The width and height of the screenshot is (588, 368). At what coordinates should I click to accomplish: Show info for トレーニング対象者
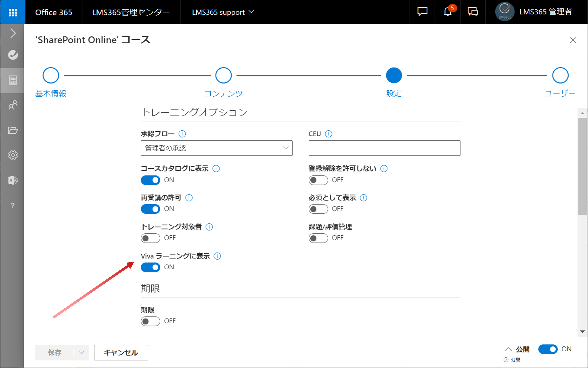(x=209, y=227)
